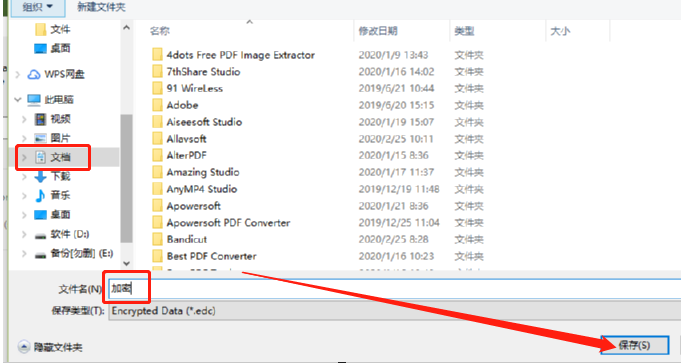682x364 pixels.
Task: Collapse the 此电脑 tree node
Action: point(18,100)
